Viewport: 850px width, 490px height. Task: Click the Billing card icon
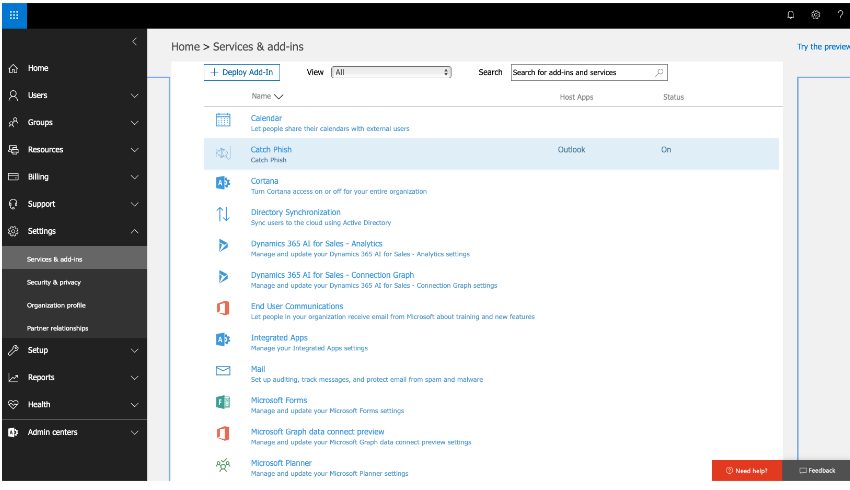click(x=14, y=177)
